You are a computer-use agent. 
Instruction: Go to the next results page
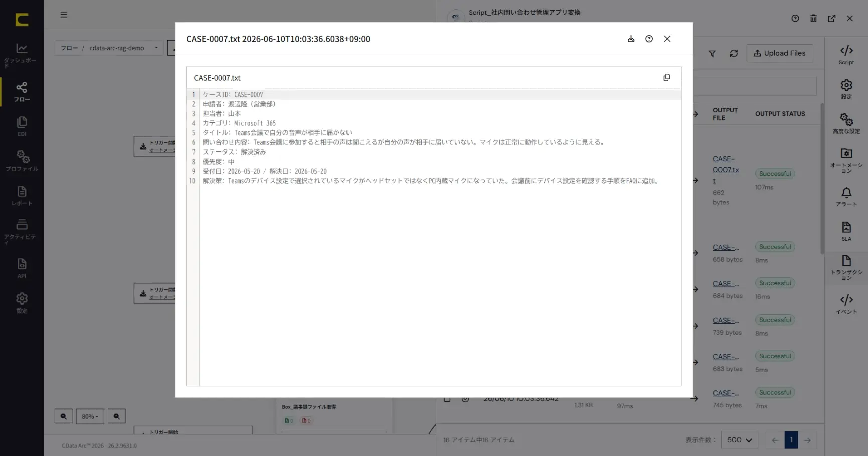coord(807,440)
